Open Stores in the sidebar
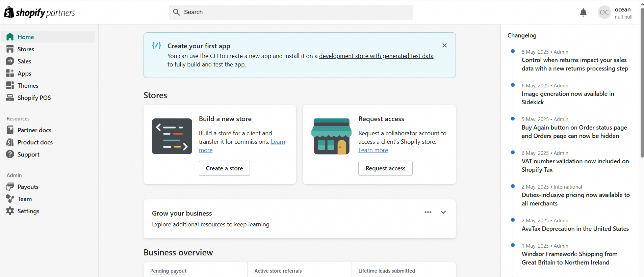The width and height of the screenshot is (644, 277). (48, 49)
